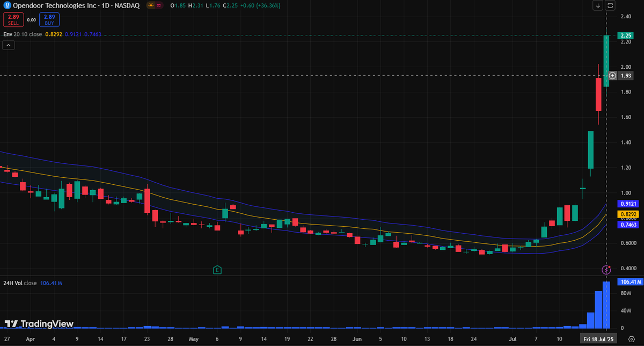Click the 1.00 price axis label
The width and height of the screenshot is (644, 346).
[625, 193]
